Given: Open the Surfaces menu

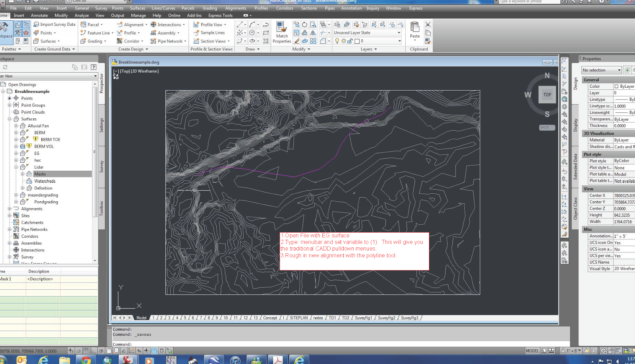Looking at the screenshot, I should click(x=137, y=8).
